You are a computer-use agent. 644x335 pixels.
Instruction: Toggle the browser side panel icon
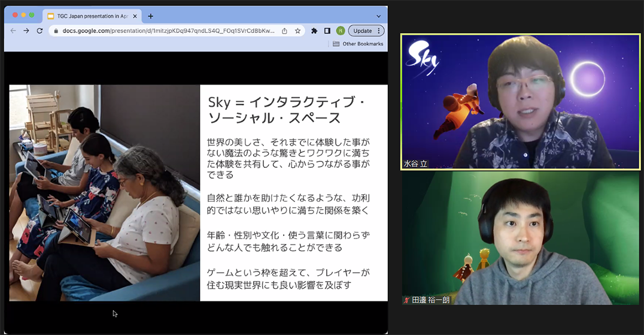click(x=327, y=31)
